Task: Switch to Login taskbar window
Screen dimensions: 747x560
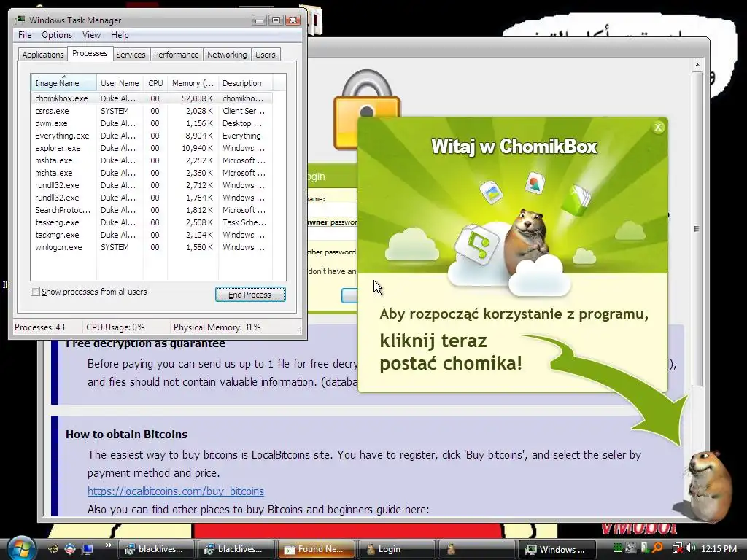Action: coord(395,549)
